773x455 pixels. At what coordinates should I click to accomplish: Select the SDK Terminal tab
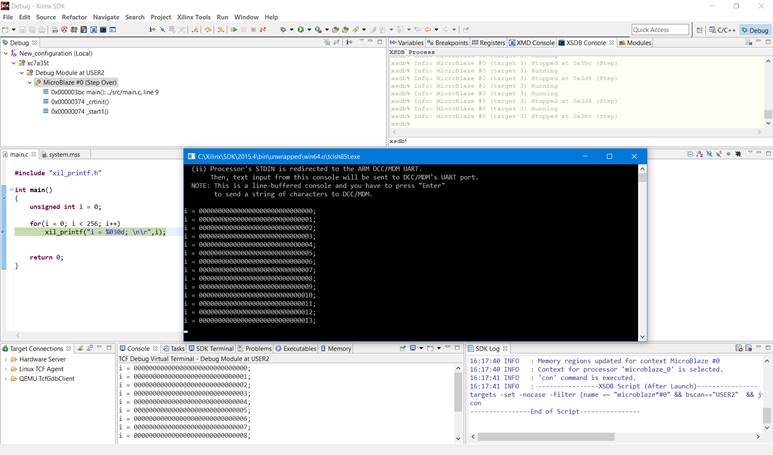tap(212, 349)
